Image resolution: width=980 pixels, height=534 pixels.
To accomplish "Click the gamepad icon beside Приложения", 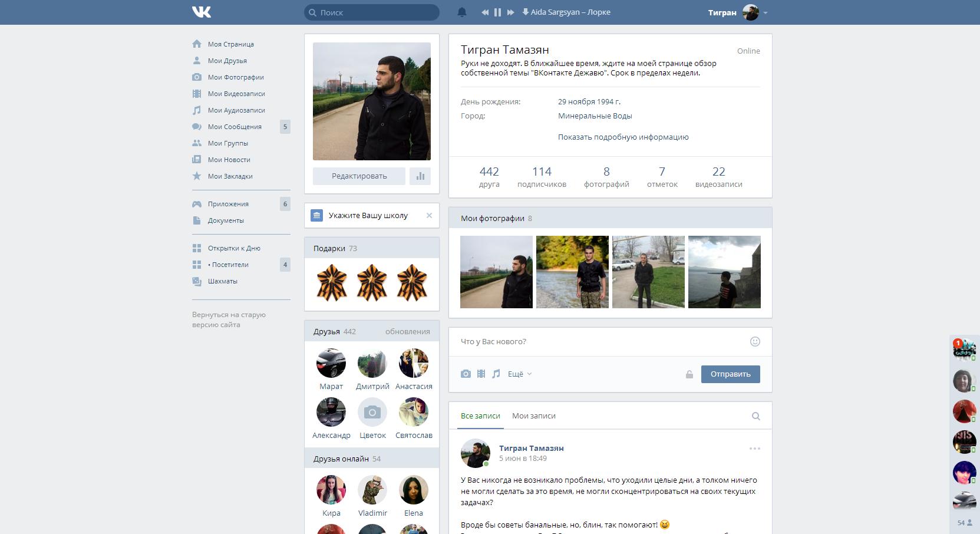I will [197, 204].
